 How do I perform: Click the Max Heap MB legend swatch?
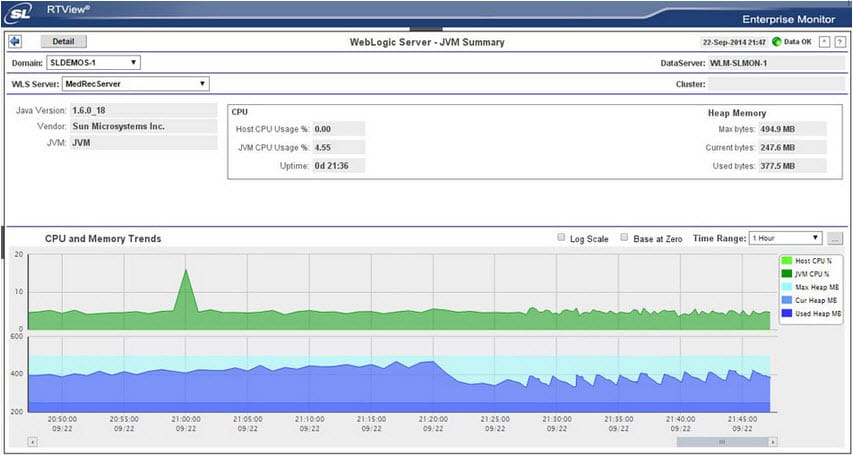click(786, 287)
